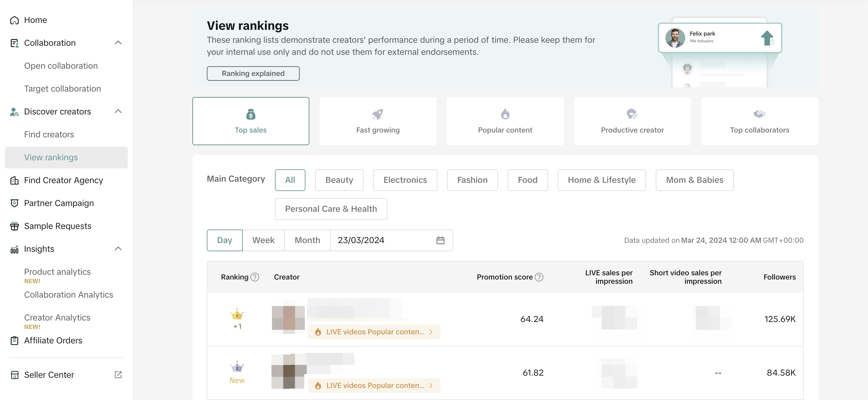
Task: Collapse the Insights sidebar section
Action: [x=118, y=249]
